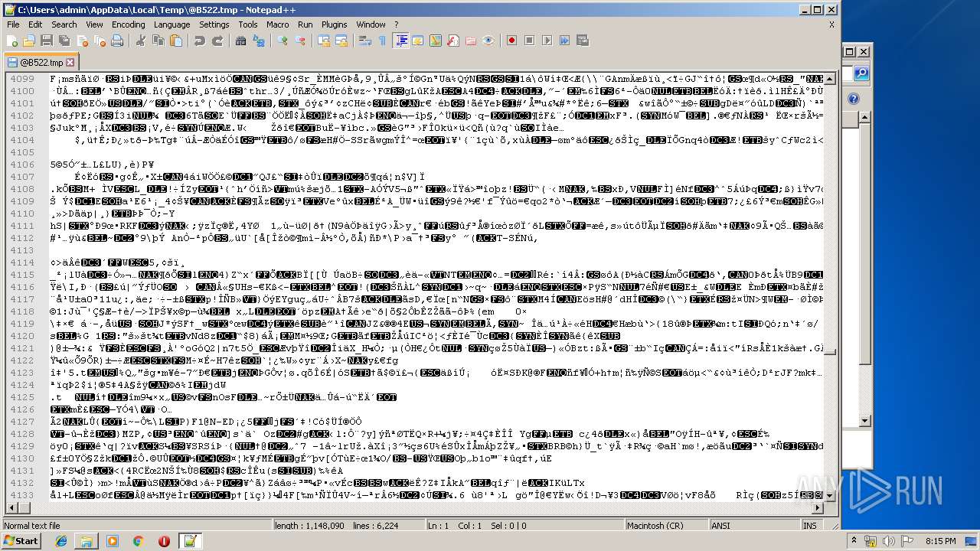Click the editor vertical scrollbar down arrow
This screenshot has width=980, height=551.
[831, 494]
